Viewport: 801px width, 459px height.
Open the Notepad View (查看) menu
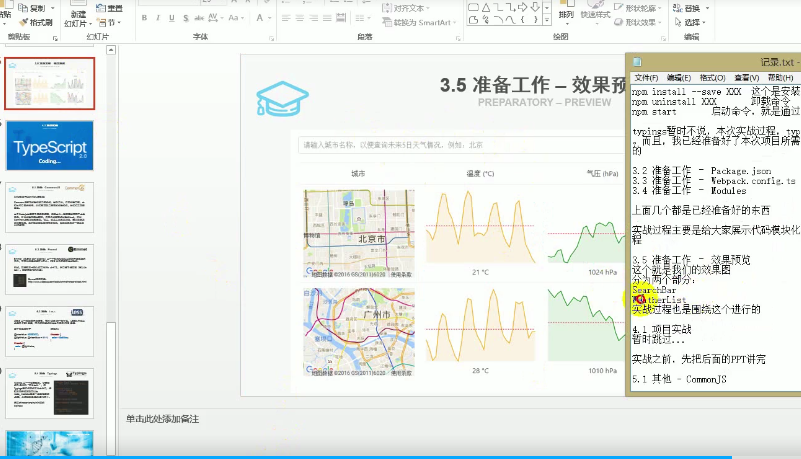[747, 78]
